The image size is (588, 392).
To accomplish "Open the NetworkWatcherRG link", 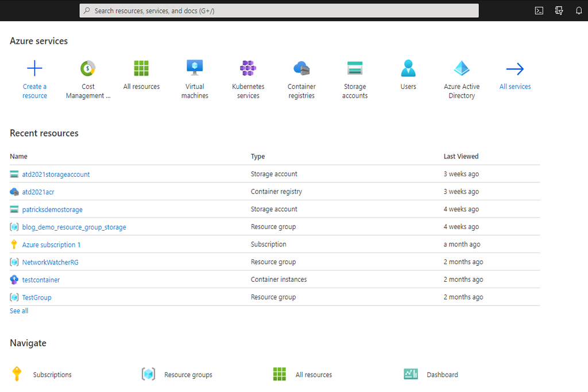I will click(51, 262).
